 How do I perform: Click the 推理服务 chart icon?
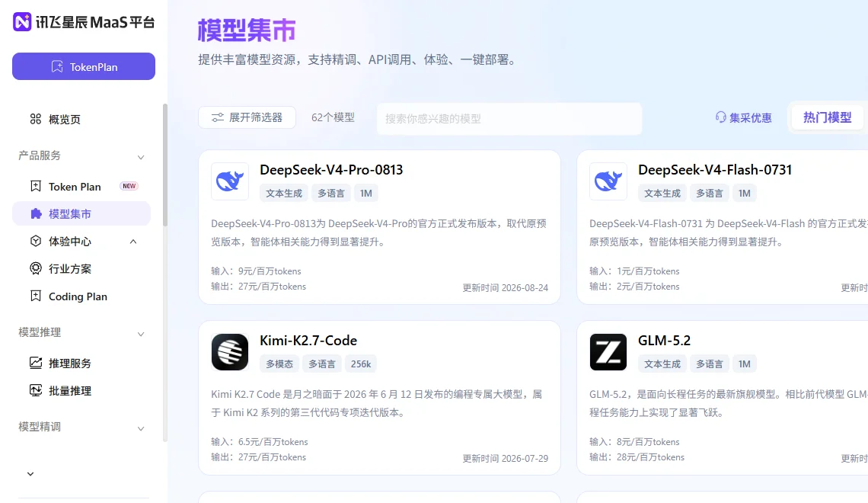point(36,363)
